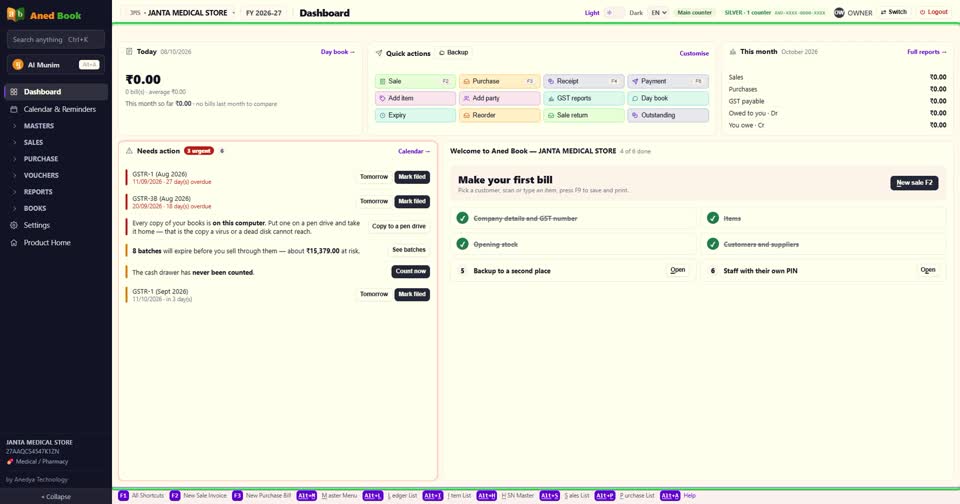Viewport: 960px width, 504px height.
Task: Click the Opening stock completed checkmark
Action: [x=462, y=244]
